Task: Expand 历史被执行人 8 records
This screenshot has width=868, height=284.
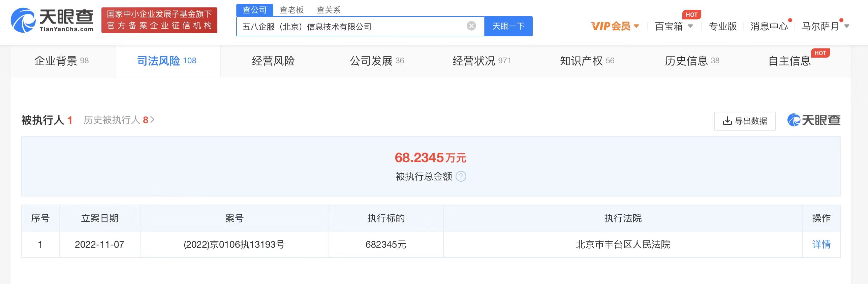Action: [x=119, y=120]
